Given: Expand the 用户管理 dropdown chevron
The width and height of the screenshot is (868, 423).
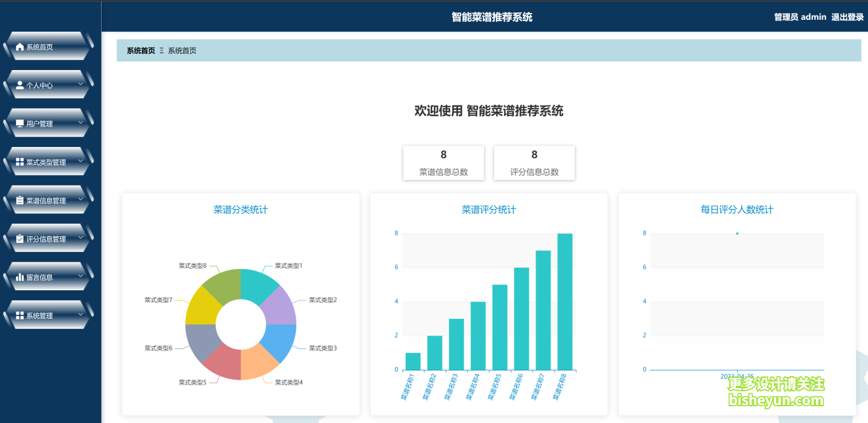Looking at the screenshot, I should (80, 122).
